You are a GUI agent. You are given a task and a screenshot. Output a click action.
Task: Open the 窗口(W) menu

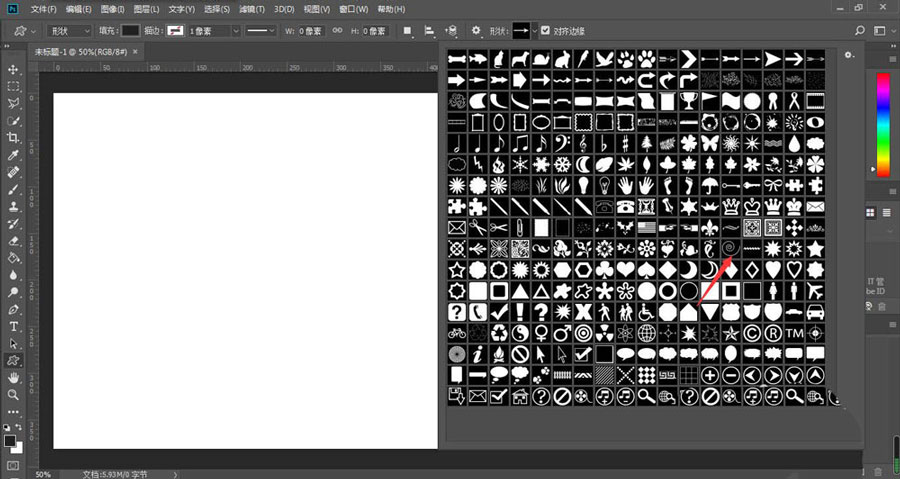point(354,9)
